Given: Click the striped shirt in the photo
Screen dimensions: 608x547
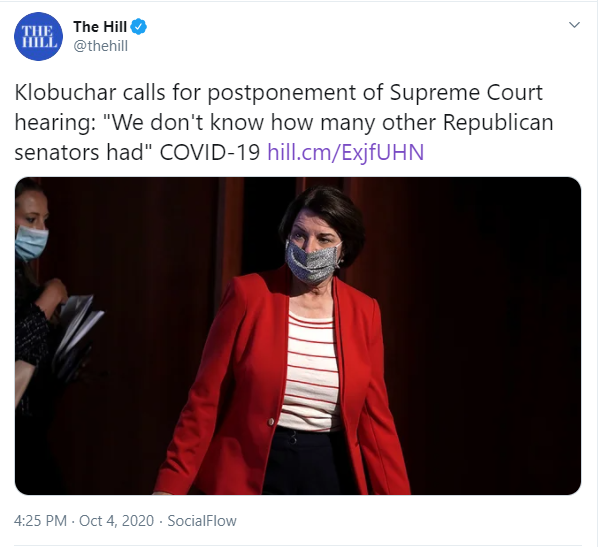Looking at the screenshot, I should point(310,372).
